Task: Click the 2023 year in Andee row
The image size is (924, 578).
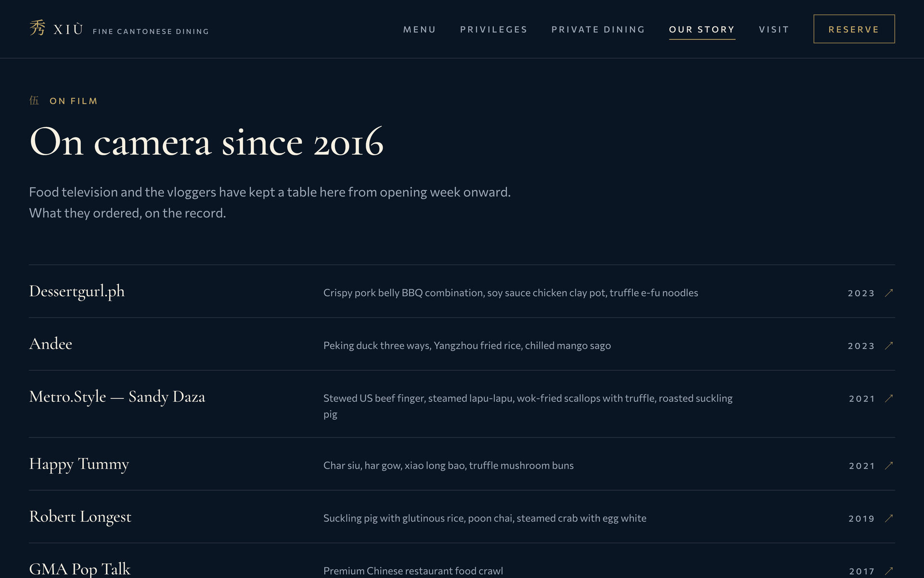Action: click(x=861, y=346)
